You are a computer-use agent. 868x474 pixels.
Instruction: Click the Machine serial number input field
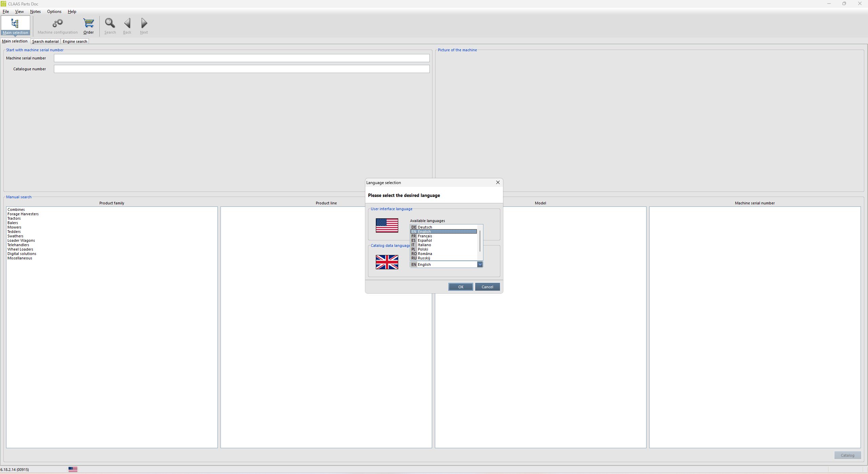242,58
